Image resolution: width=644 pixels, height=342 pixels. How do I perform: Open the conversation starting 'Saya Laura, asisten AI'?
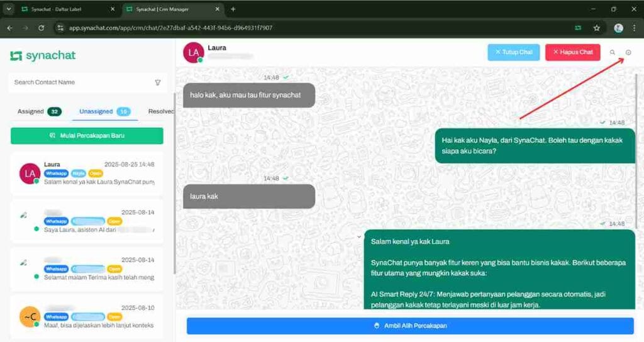point(87,221)
